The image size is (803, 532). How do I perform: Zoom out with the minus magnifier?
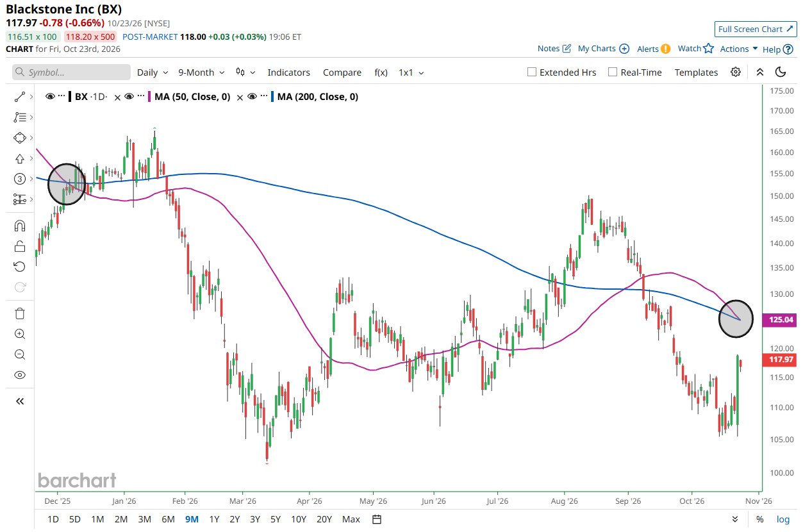tap(19, 354)
